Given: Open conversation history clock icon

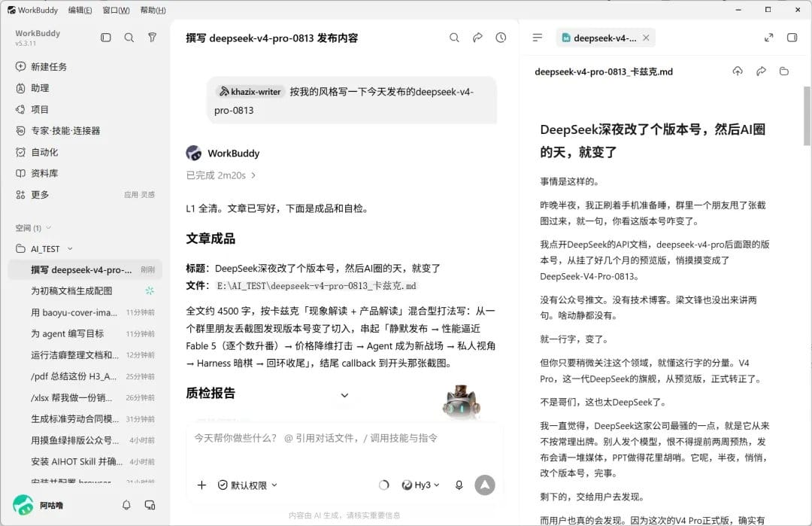Looking at the screenshot, I should point(501,38).
